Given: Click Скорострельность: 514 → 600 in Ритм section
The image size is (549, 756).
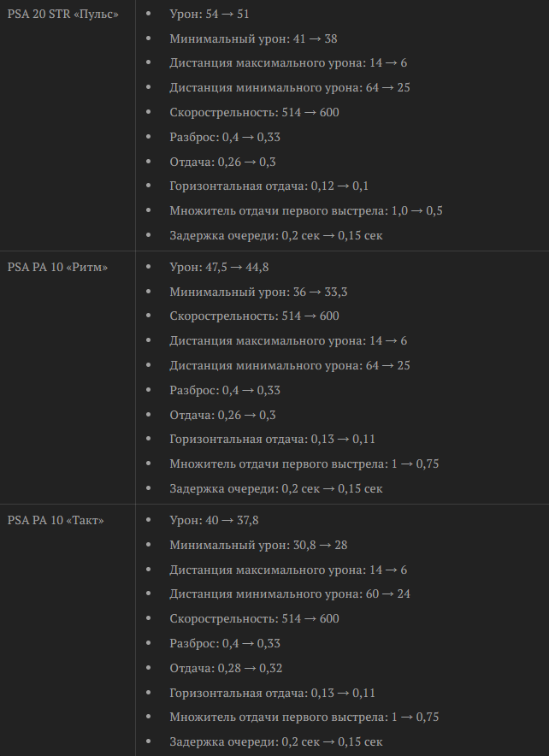Looking at the screenshot, I should click(254, 316).
